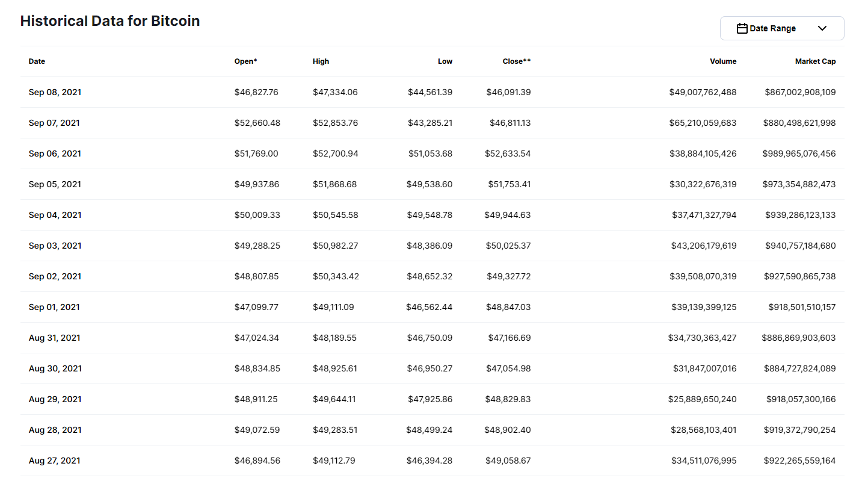Select the Aug 29, 2021 date cell

[55, 399]
